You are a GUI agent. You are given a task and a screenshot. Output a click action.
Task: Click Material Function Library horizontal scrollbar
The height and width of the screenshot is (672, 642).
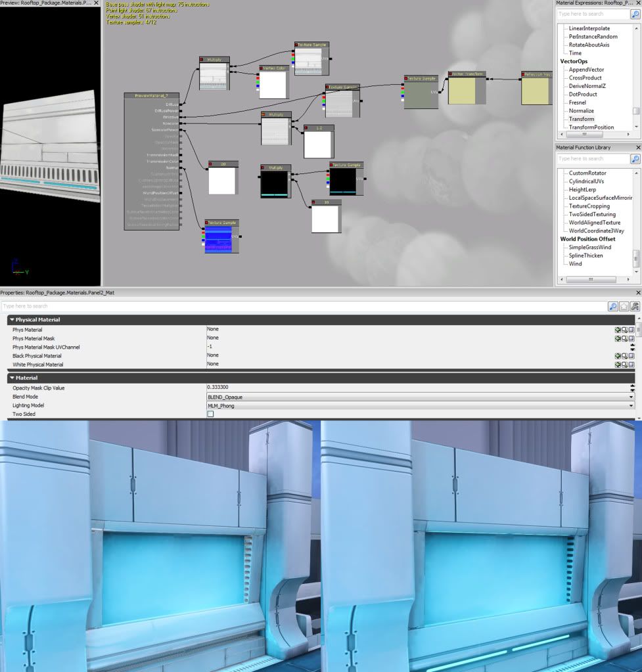point(591,279)
